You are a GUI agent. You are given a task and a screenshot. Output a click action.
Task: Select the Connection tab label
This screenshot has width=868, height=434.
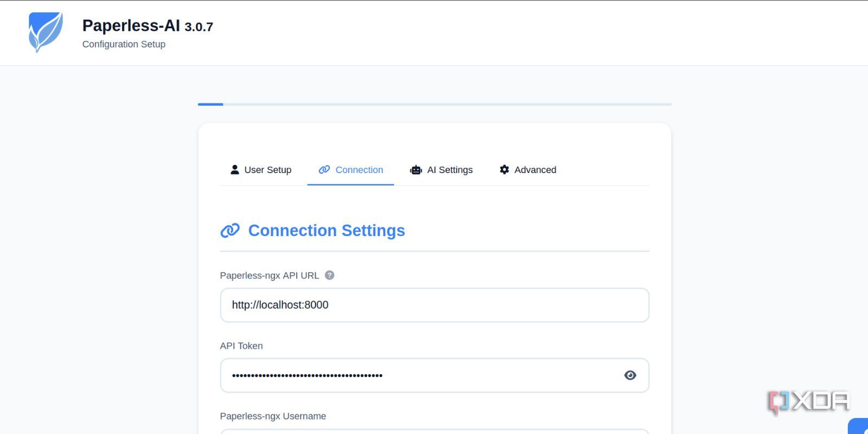click(x=359, y=170)
